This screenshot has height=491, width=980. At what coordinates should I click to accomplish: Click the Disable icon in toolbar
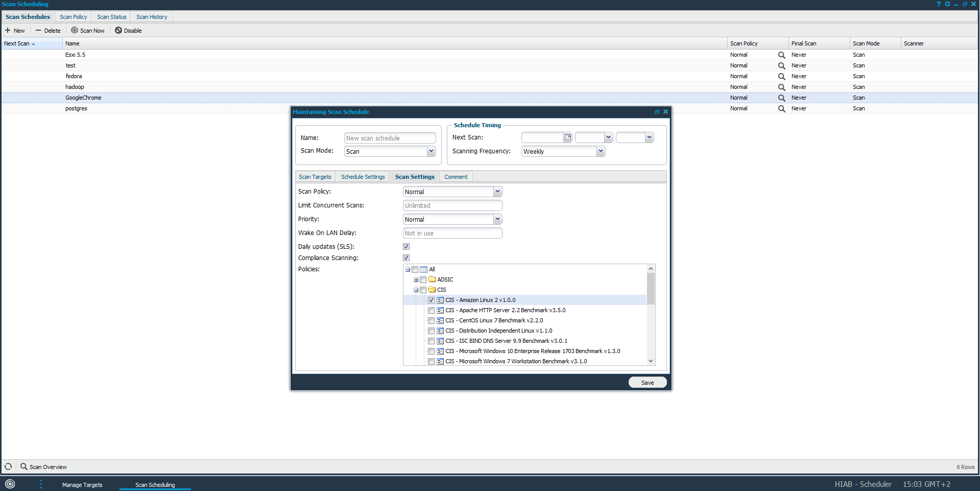pos(118,31)
